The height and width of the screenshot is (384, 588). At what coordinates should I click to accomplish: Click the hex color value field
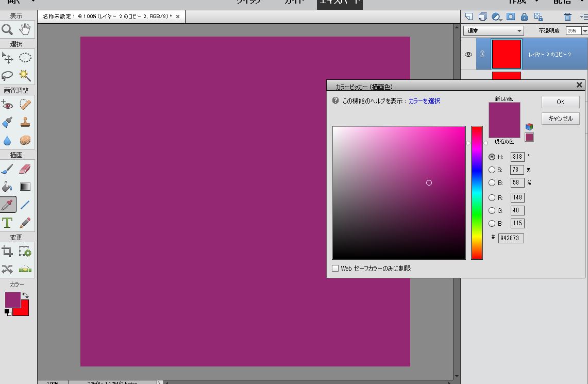[511, 238]
